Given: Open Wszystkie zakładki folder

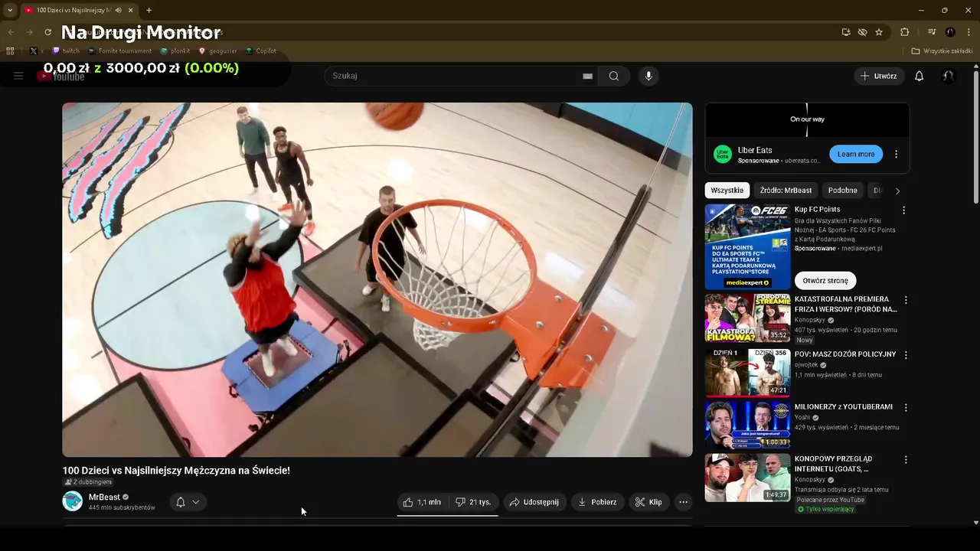Looking at the screenshot, I should [x=942, y=51].
